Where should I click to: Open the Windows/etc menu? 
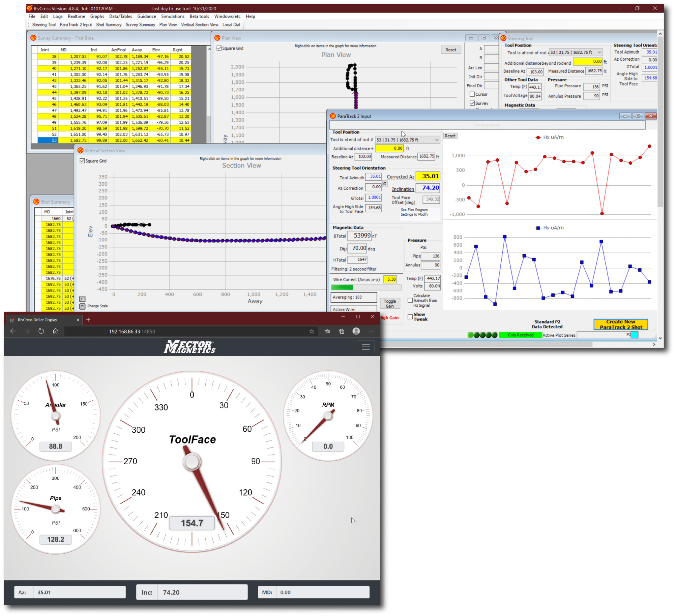[227, 16]
